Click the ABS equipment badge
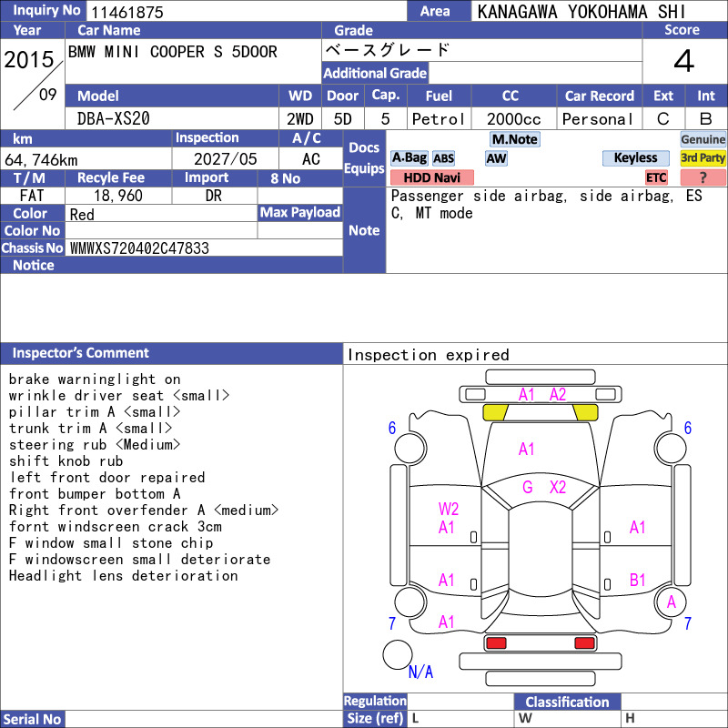This screenshot has width=728, height=728. pyautogui.click(x=443, y=158)
